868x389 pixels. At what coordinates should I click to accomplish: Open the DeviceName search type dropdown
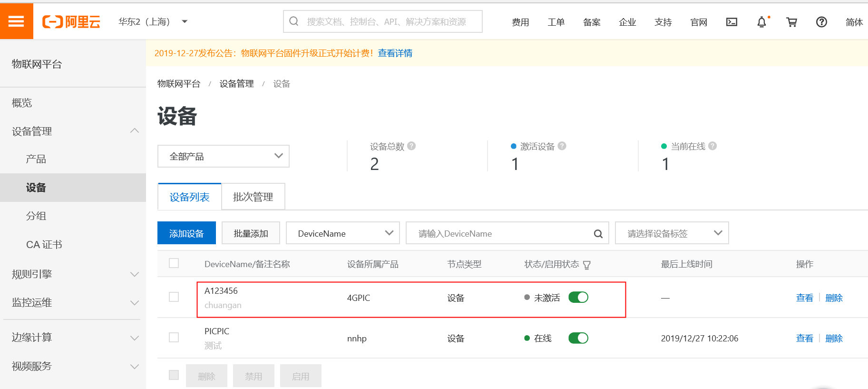343,233
